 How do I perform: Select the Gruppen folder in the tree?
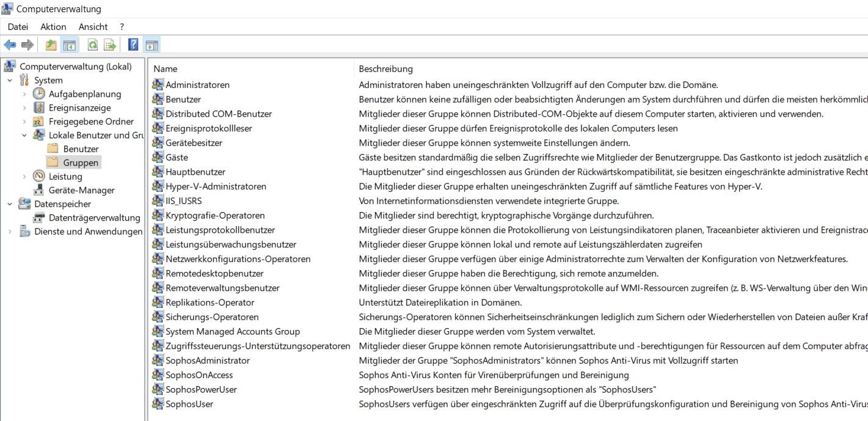pyautogui.click(x=81, y=163)
